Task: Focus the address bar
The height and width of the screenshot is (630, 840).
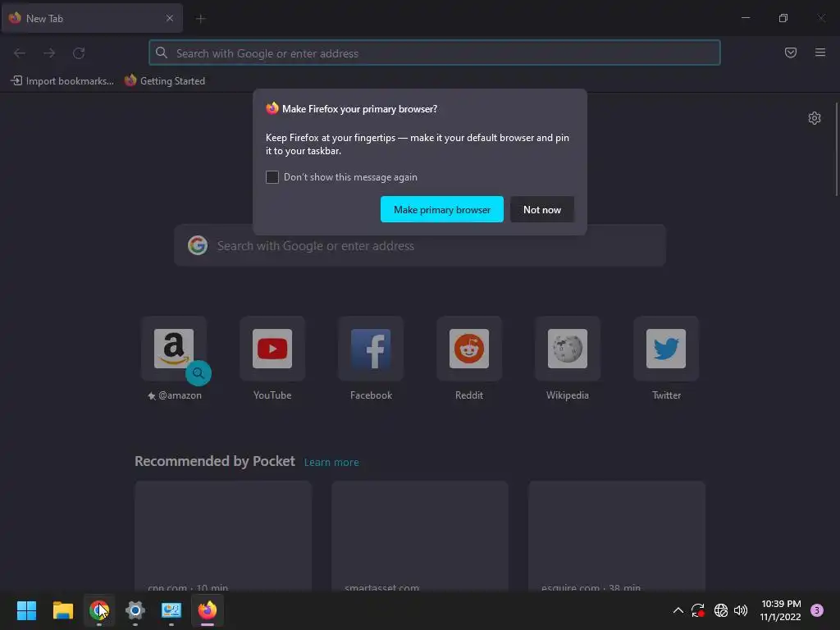Action: click(x=435, y=53)
